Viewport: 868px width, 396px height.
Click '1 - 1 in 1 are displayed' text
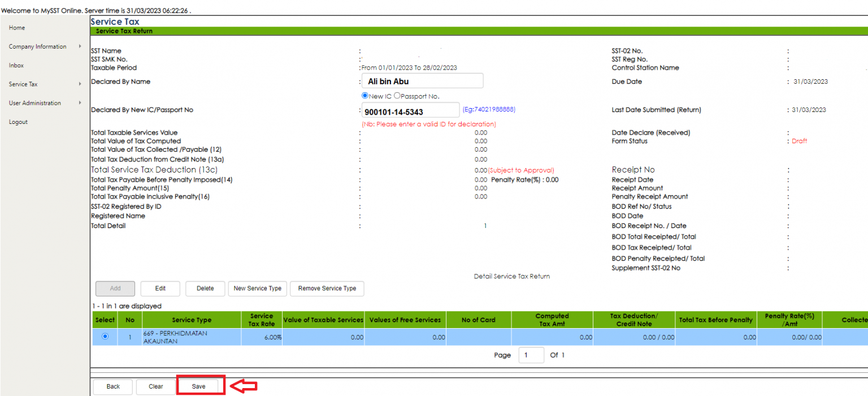pos(126,306)
